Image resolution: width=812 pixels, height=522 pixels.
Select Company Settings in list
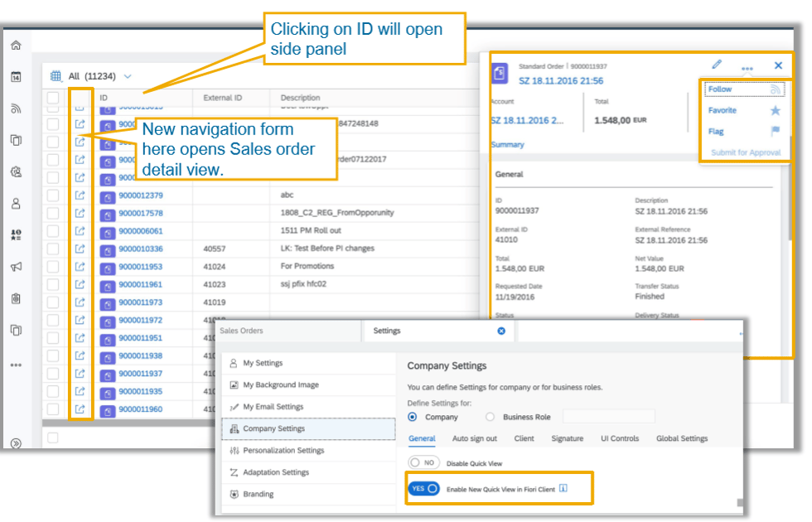(308, 429)
